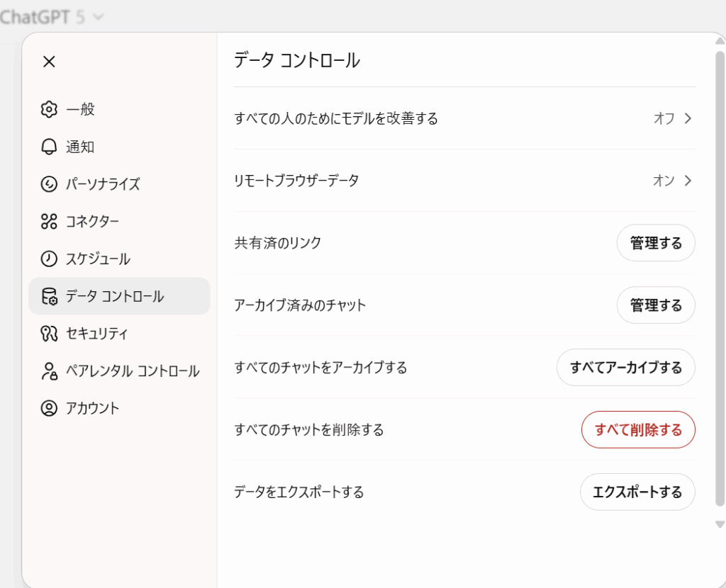
Task: Manage shared links with 管理する button
Action: tap(656, 243)
